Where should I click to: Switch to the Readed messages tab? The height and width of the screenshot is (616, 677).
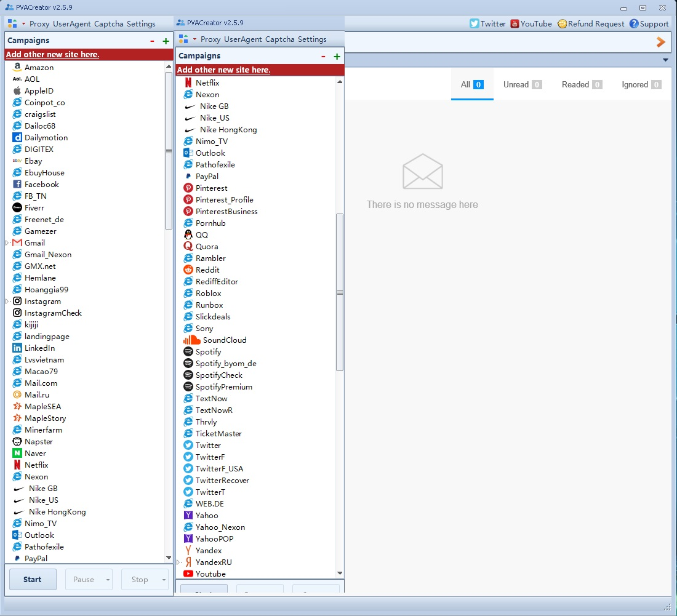coord(582,84)
